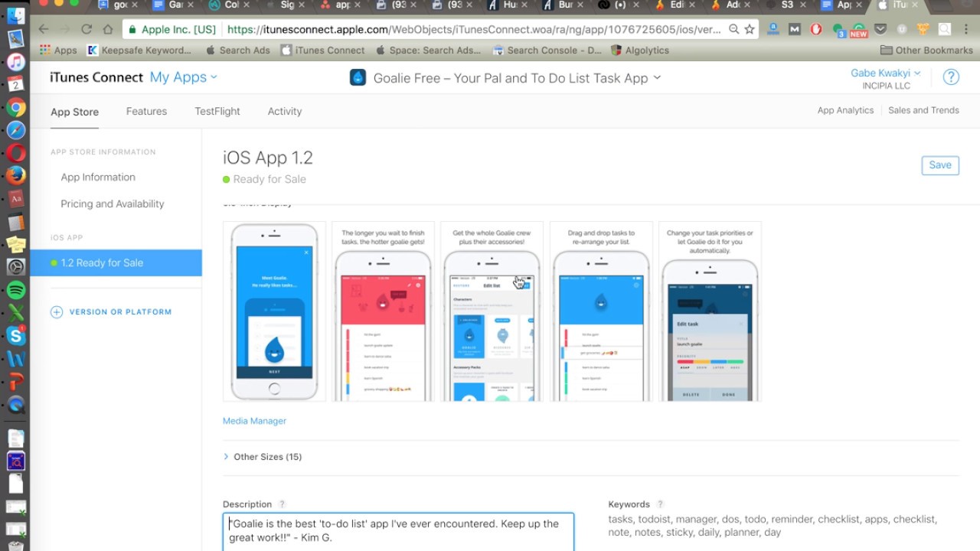Open the Goalie Free app switcher dropdown
Viewport: 980px width, 551px height.
point(658,78)
